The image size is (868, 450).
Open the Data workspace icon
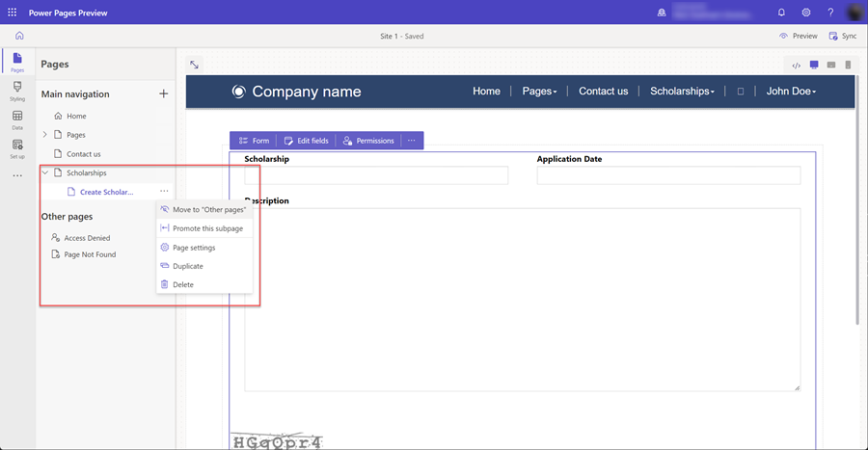[x=17, y=119]
